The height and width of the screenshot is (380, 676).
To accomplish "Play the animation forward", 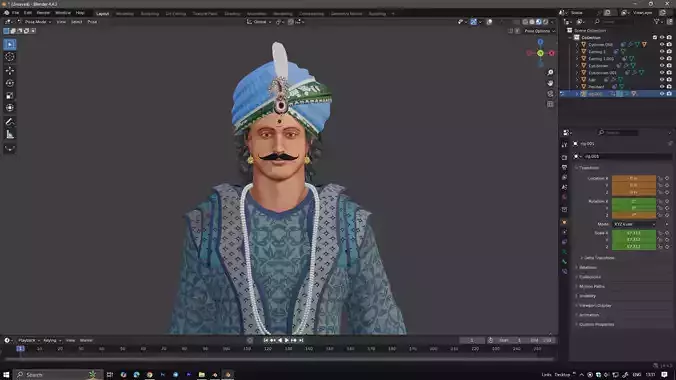I will point(287,340).
